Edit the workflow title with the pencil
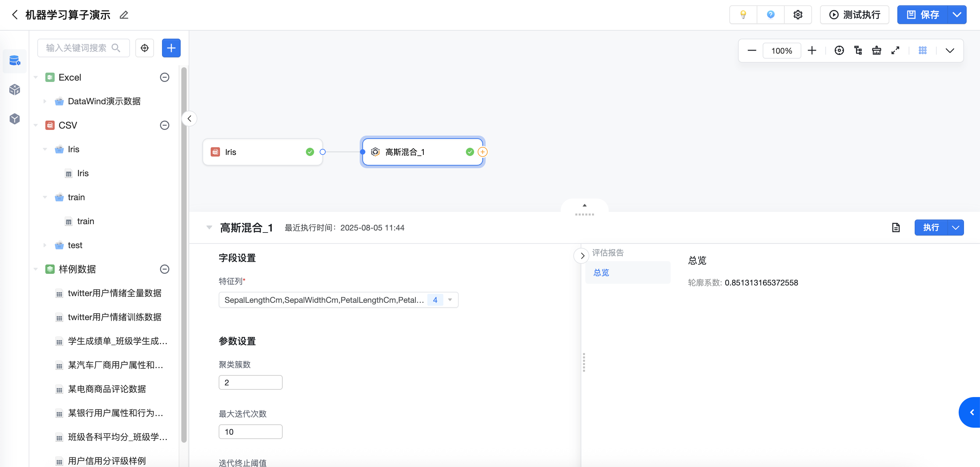This screenshot has width=980, height=467. tap(124, 15)
